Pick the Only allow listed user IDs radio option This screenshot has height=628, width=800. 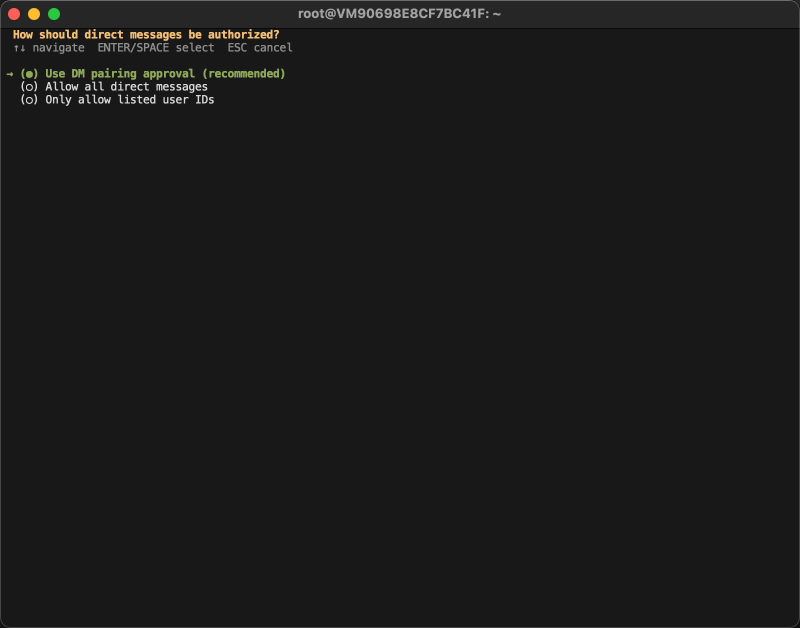(117, 99)
